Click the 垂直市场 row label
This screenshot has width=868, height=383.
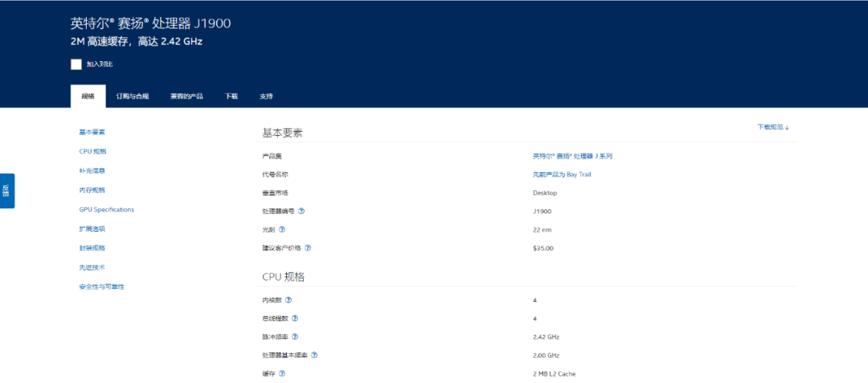[275, 193]
